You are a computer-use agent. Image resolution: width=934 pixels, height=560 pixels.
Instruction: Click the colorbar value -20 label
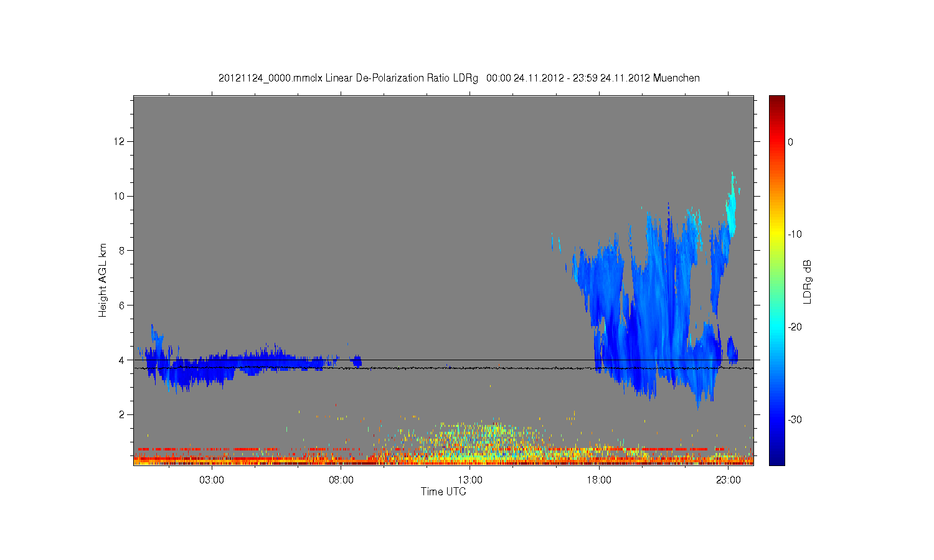click(795, 327)
